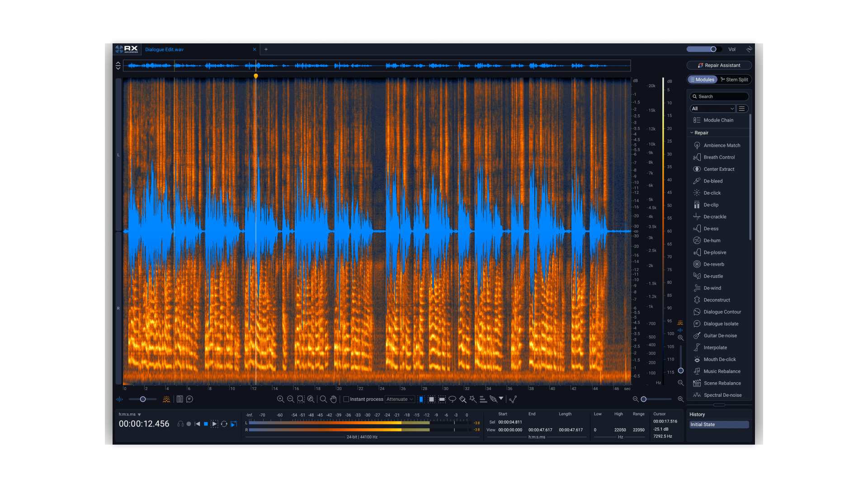Open the Mouth De-click module
The image size is (868, 488).
719,359
